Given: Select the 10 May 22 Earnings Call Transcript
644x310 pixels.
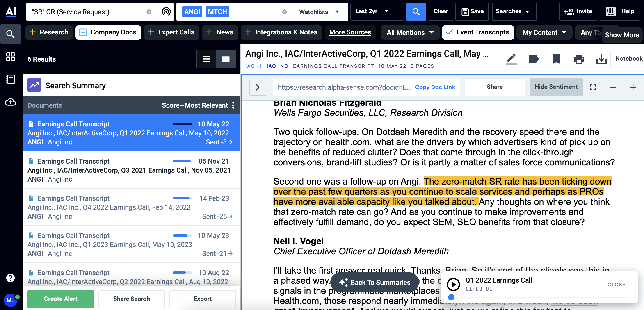Looking at the screenshot, I should click(x=132, y=133).
